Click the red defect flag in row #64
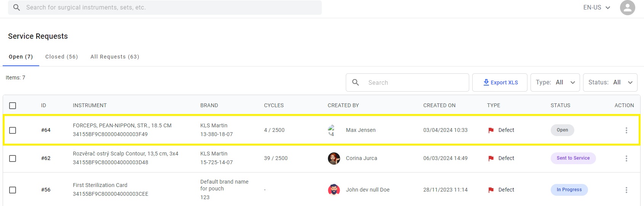The height and width of the screenshot is (206, 644). [x=491, y=130]
